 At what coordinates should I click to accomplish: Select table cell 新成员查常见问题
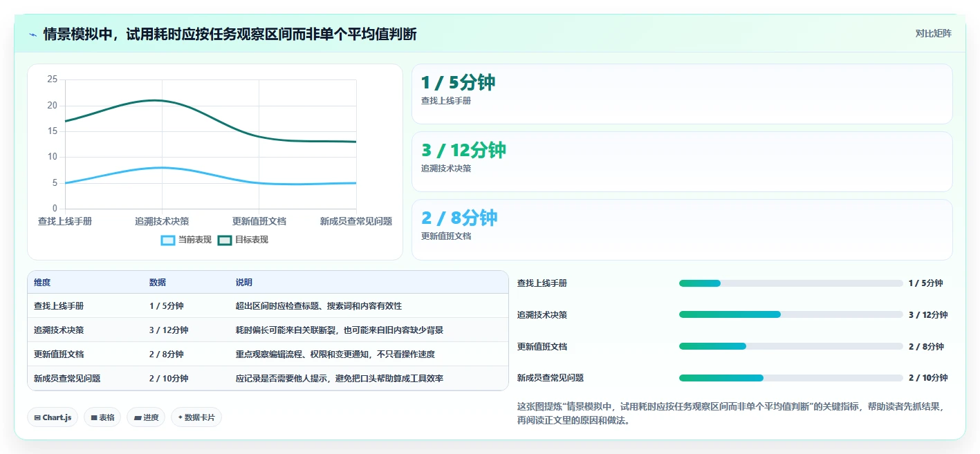67,379
